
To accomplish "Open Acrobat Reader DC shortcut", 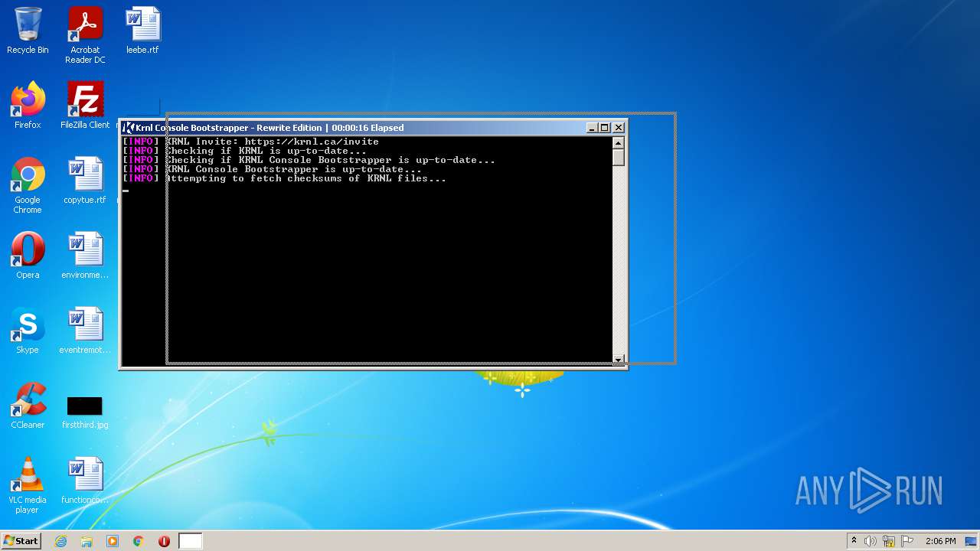I will [x=85, y=35].
